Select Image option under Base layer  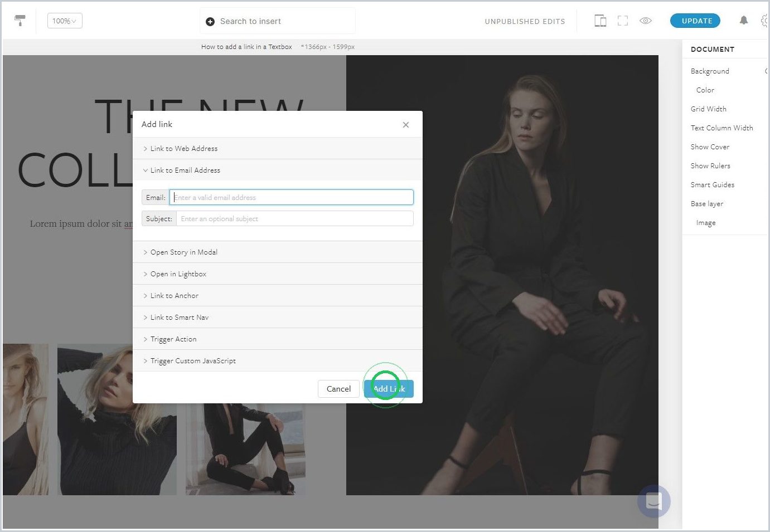pos(705,223)
